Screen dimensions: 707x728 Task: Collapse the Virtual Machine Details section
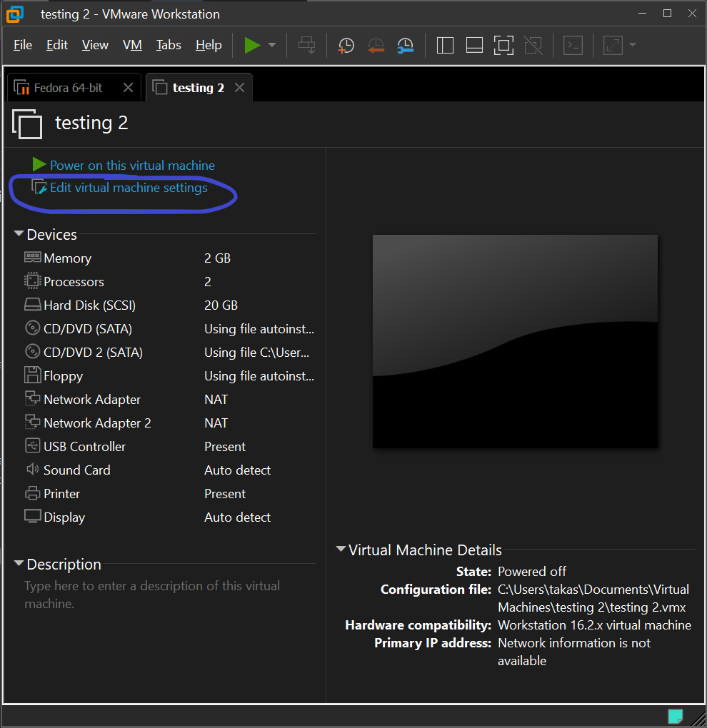[341, 550]
